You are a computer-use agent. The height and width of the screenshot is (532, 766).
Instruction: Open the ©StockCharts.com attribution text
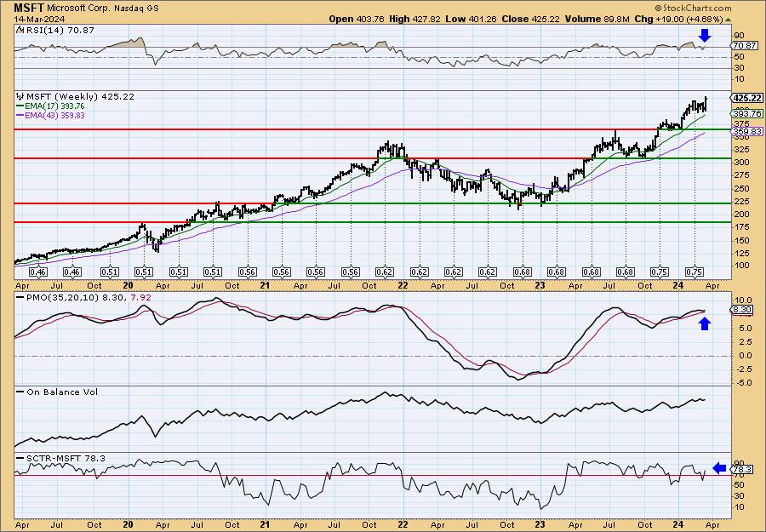pos(693,8)
